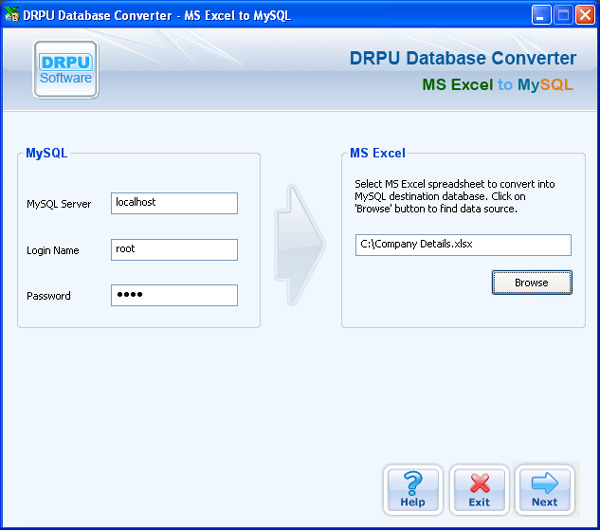Click the MySQL Server label
Screen dimensions: 600x530
pyautogui.click(x=59, y=204)
